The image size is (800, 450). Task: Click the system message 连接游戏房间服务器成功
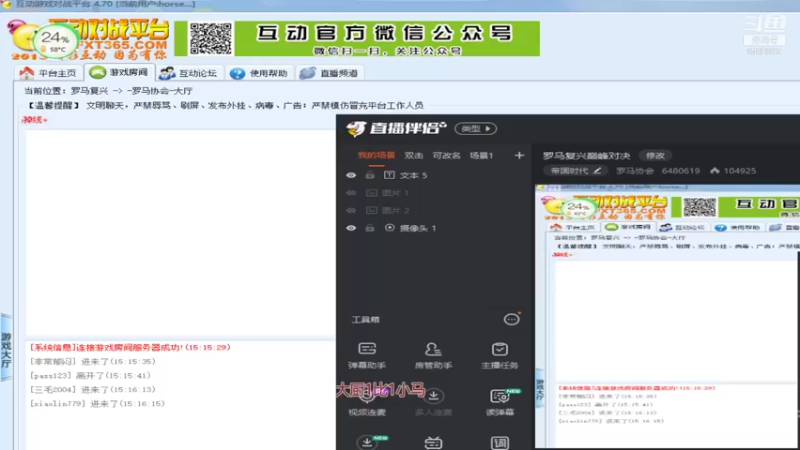130,347
